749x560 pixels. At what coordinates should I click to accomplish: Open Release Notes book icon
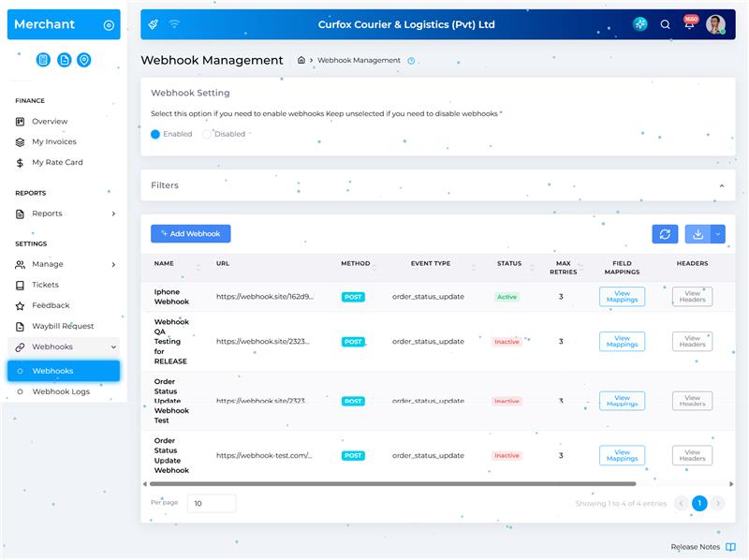(x=731, y=547)
